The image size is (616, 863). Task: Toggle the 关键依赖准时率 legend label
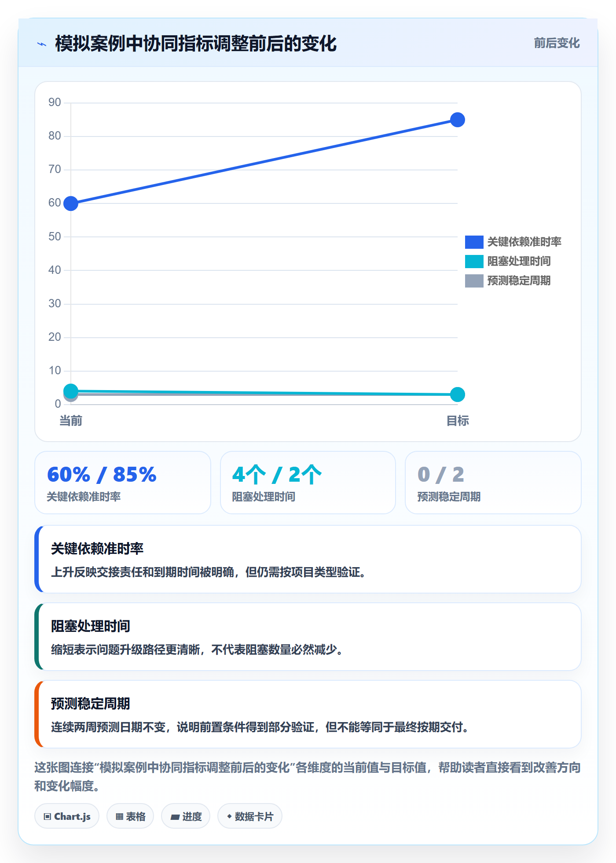(524, 242)
